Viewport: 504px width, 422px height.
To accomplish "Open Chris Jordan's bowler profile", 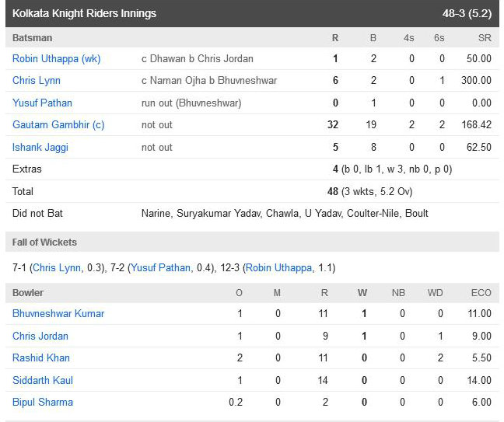I will pyautogui.click(x=40, y=336).
